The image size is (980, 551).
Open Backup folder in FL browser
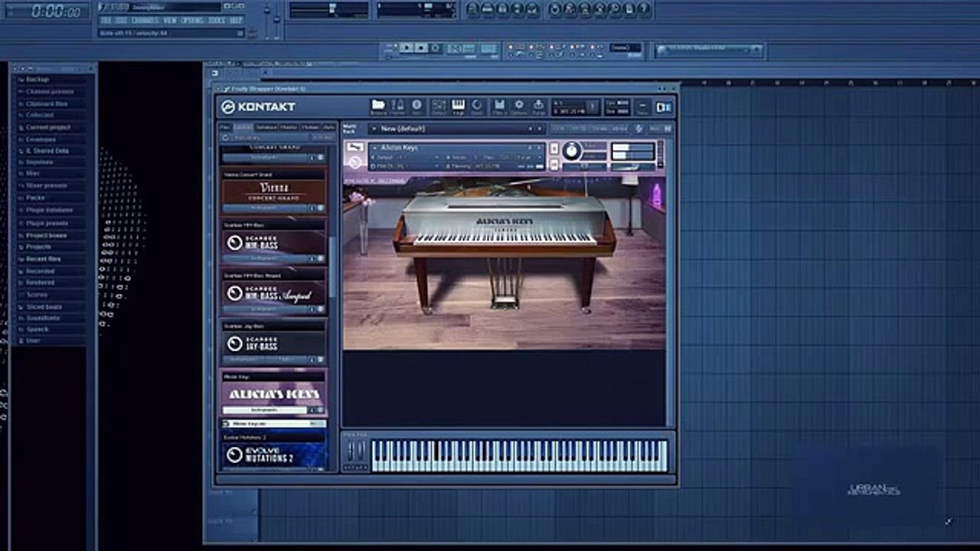tap(37, 80)
